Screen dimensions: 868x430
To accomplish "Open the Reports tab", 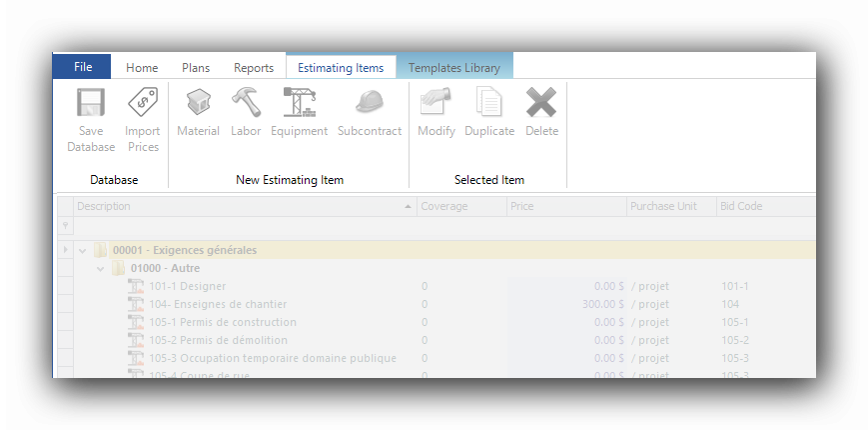I will [254, 68].
